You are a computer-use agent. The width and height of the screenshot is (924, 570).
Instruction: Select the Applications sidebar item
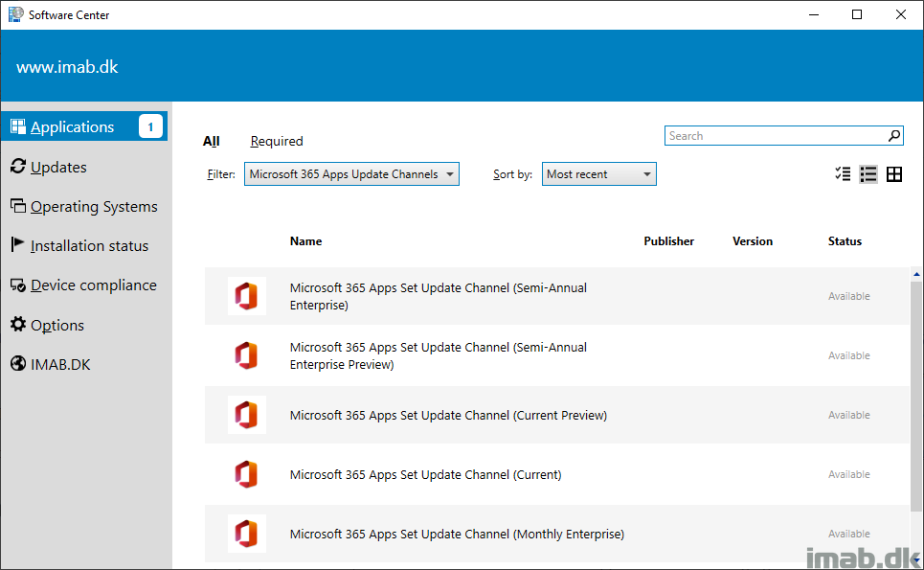84,126
